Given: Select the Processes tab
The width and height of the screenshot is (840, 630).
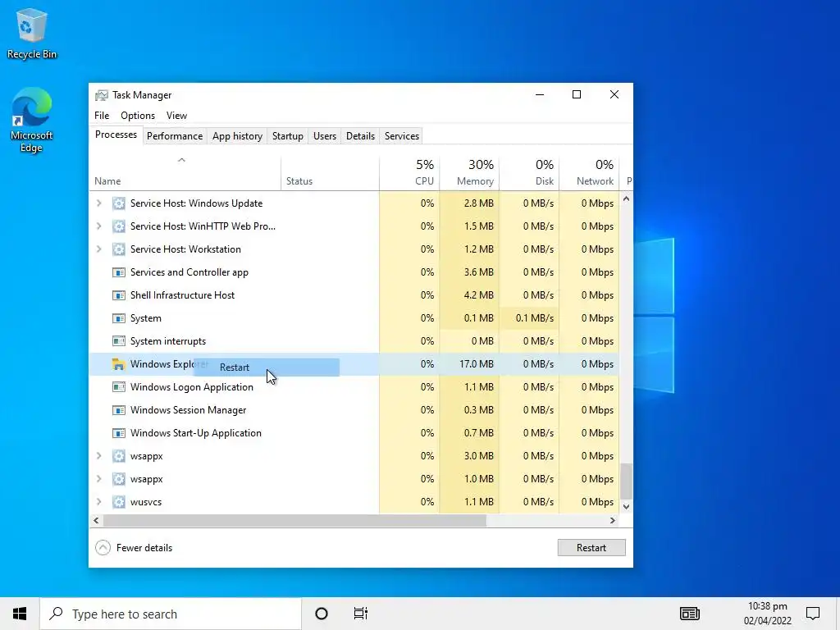Looking at the screenshot, I should 116,135.
